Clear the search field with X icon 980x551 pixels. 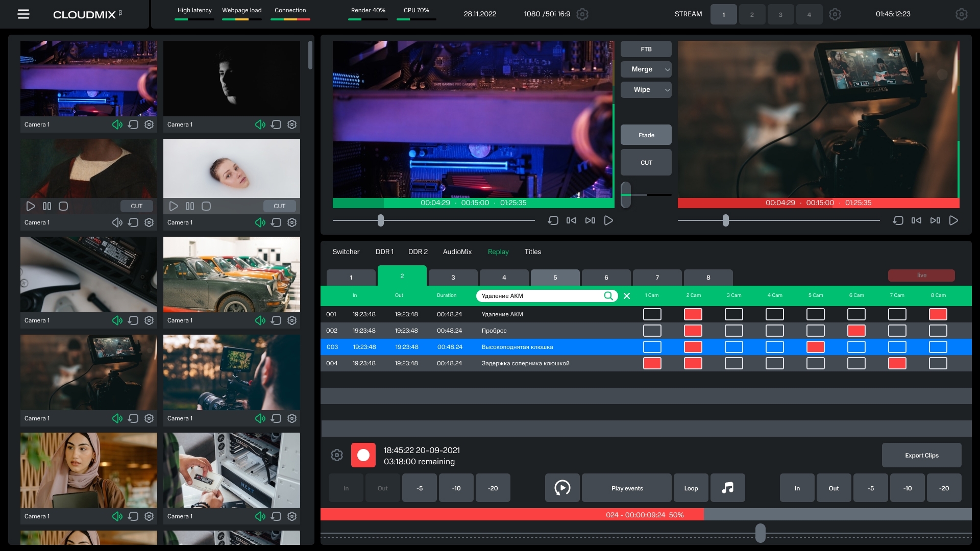pyautogui.click(x=627, y=296)
